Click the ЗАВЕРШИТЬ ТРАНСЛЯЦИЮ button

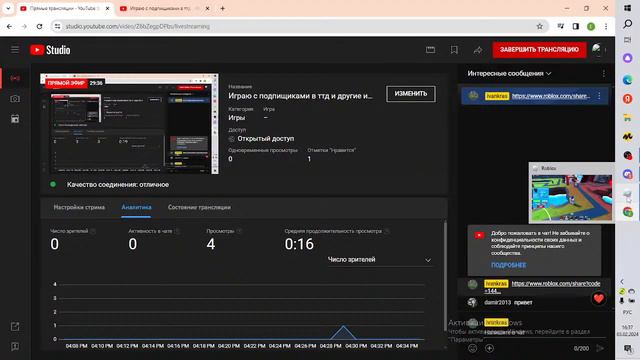(539, 50)
